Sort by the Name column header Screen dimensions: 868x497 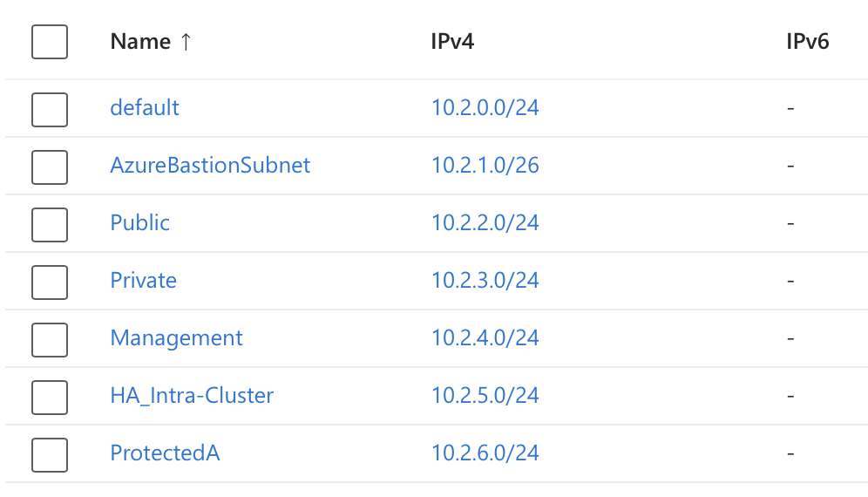[x=140, y=42]
